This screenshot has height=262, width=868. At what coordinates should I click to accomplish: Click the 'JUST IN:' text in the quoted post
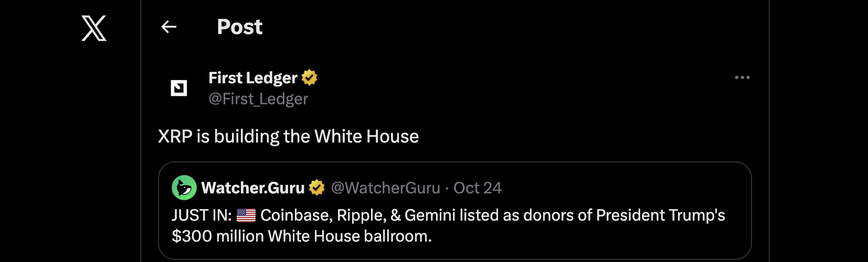(202, 215)
